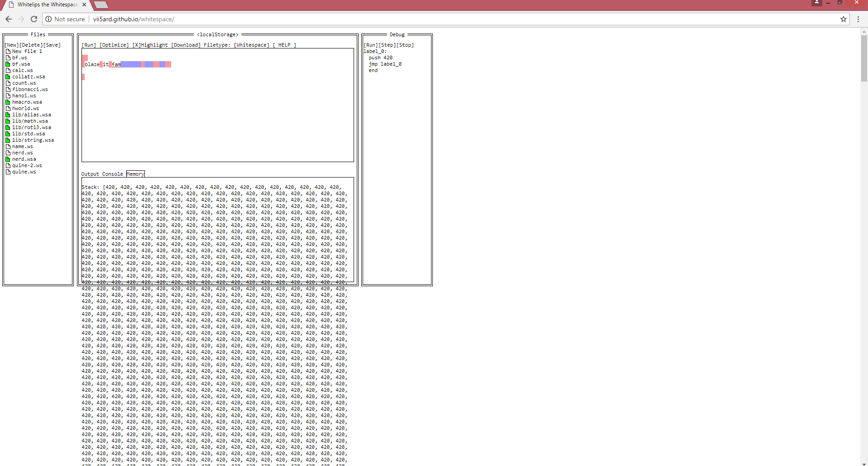The width and height of the screenshot is (868, 466).
Task: Click the green icon beside nerd.wsa
Action: click(8, 159)
